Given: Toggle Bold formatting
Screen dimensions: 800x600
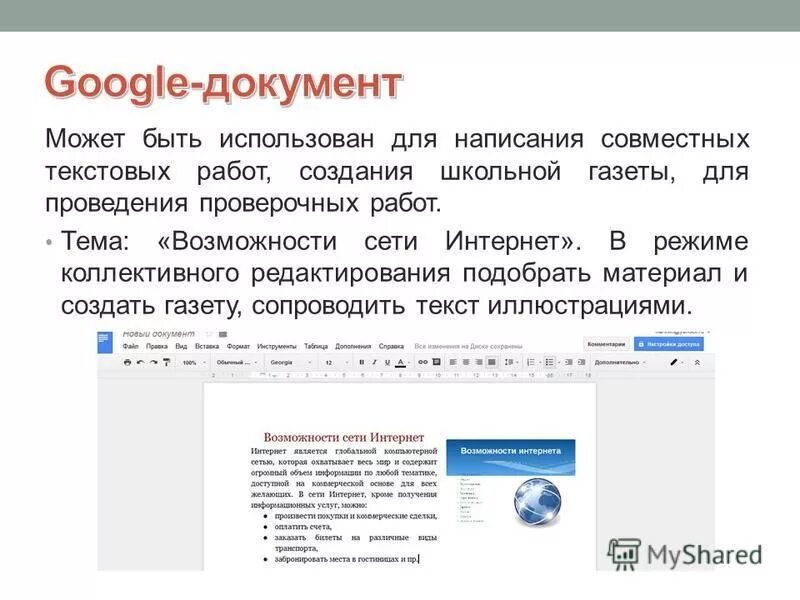Looking at the screenshot, I should [361, 362].
